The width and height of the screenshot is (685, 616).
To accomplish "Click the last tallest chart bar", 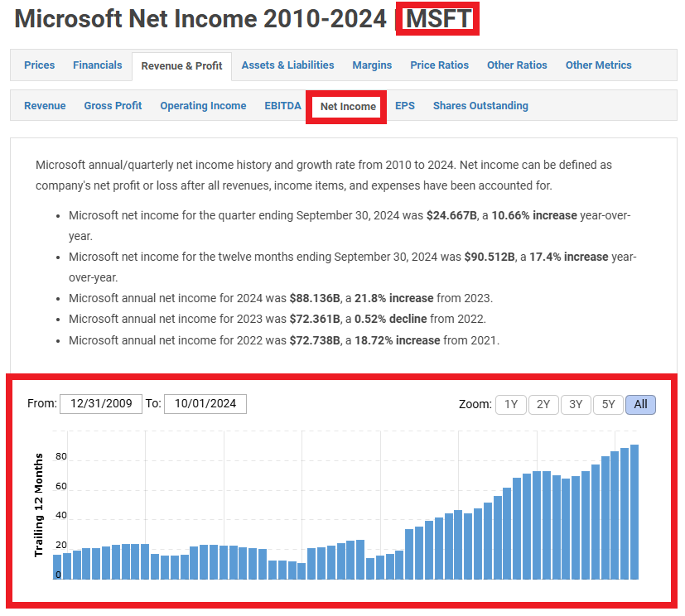I will [634, 513].
